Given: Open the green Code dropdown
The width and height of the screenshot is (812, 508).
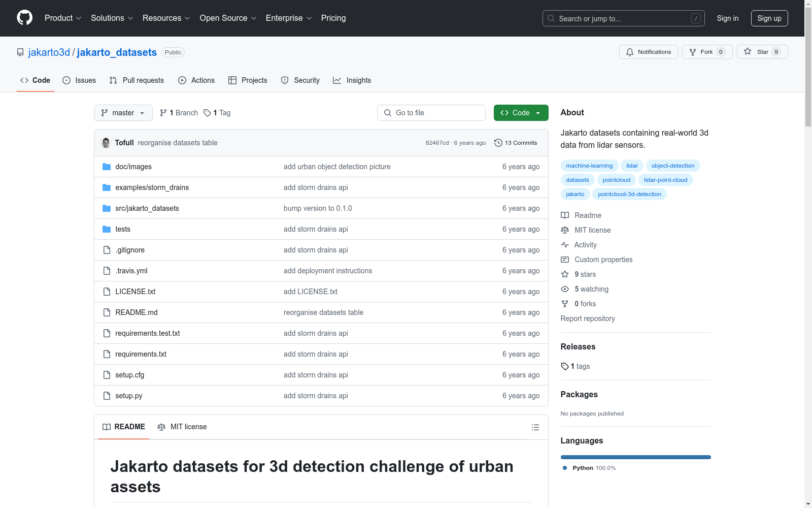Looking at the screenshot, I should point(521,113).
